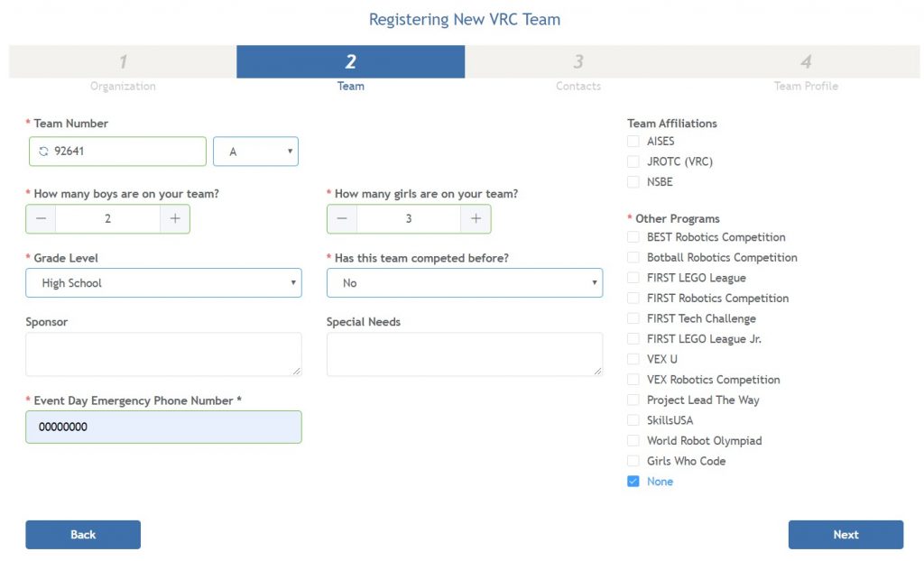The width and height of the screenshot is (924, 561).
Task: Open the team letter dropdown showing A
Action: pos(255,152)
